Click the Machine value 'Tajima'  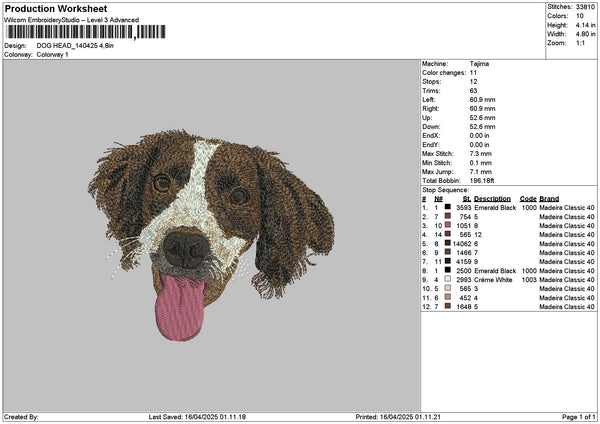[479, 64]
